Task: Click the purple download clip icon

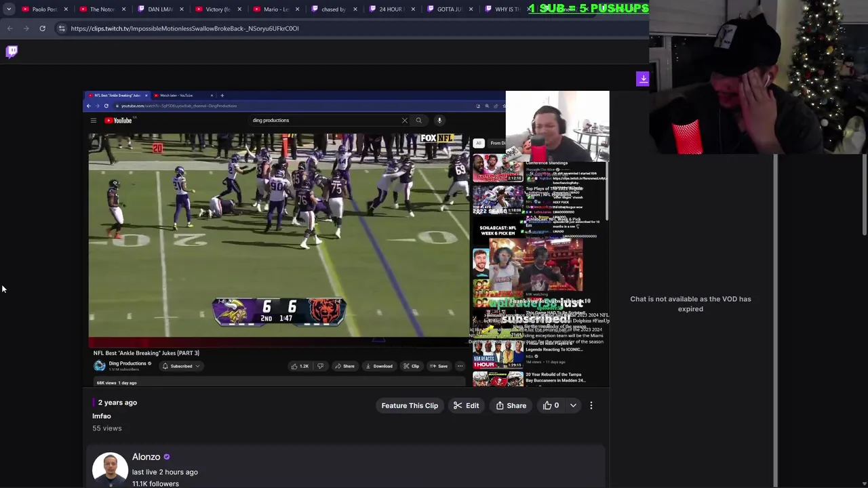Action: 642,79
